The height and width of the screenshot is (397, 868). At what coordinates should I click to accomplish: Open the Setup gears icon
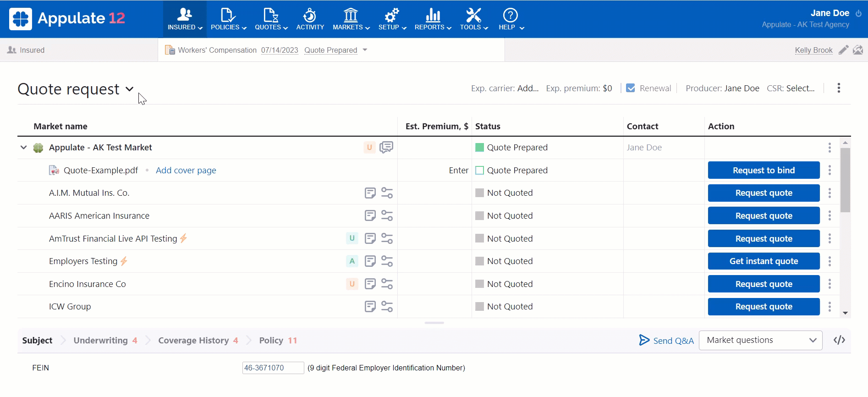point(392,15)
